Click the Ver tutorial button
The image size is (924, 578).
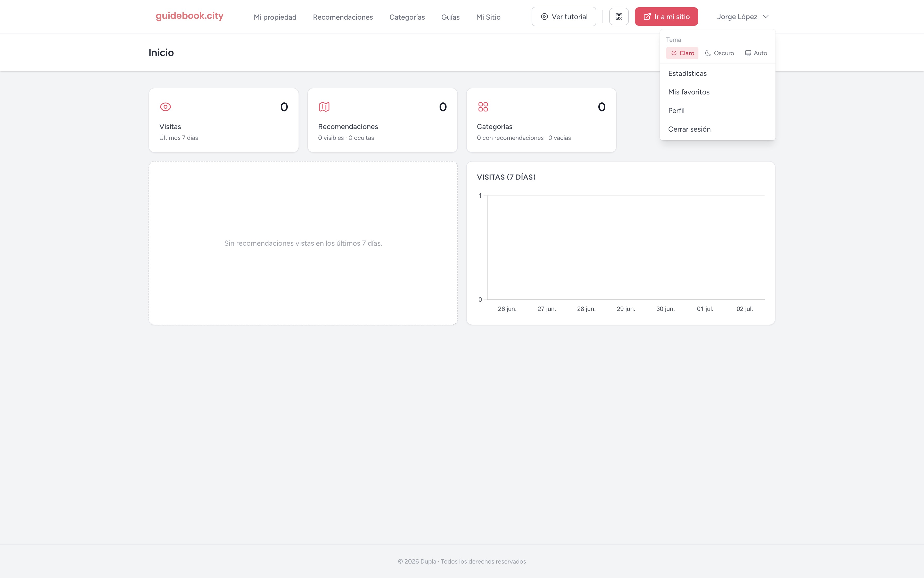point(564,17)
